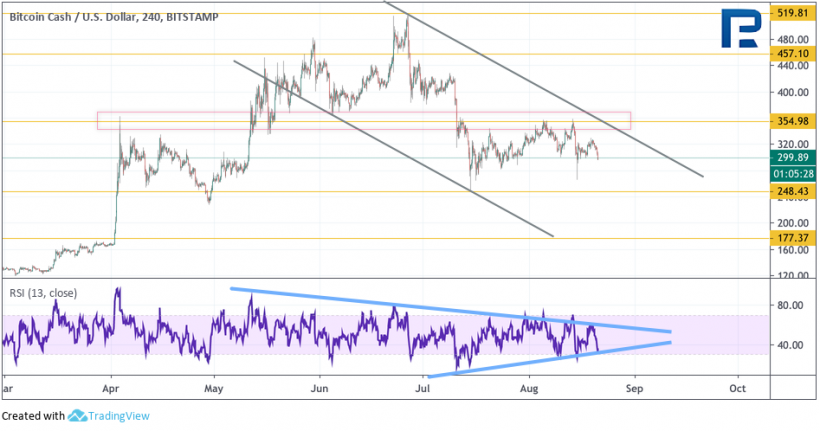This screenshot has width=820, height=431.
Task: Click the Sep date on time axis
Action: click(634, 389)
